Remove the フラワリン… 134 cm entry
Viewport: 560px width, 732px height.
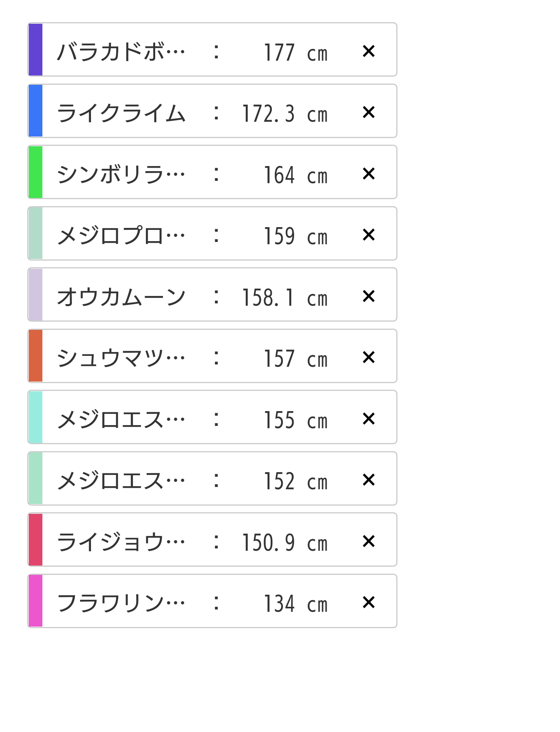(368, 602)
